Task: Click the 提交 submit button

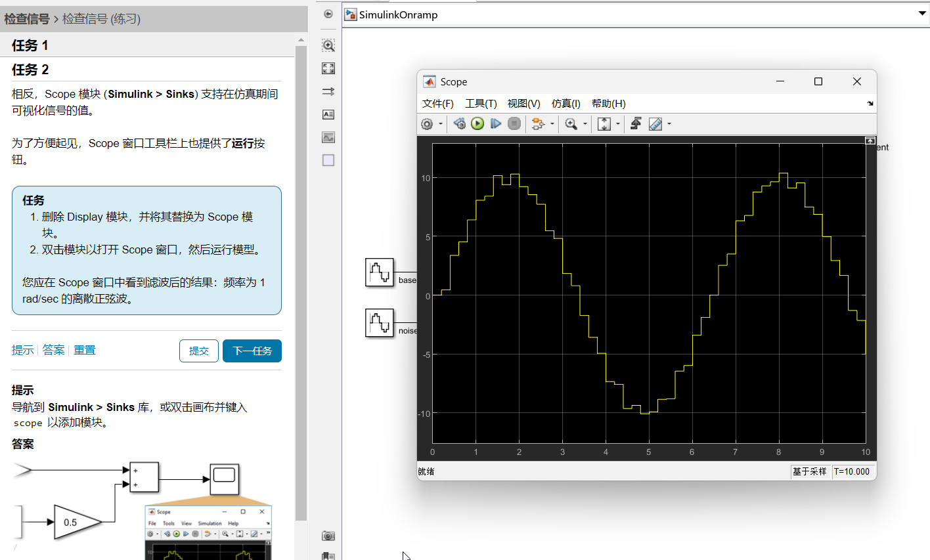Action: (x=199, y=351)
